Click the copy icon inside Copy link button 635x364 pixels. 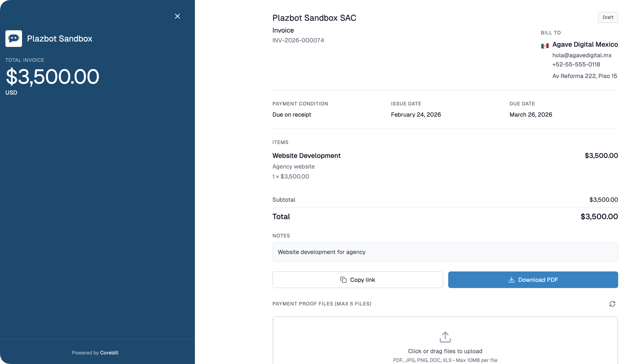(x=343, y=280)
